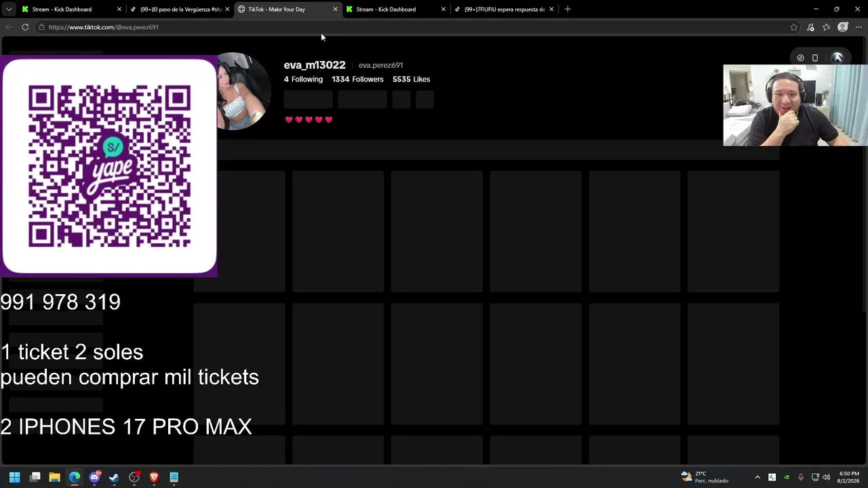Reload the TikTok page
Screen dimensions: 868x488
coord(25,27)
